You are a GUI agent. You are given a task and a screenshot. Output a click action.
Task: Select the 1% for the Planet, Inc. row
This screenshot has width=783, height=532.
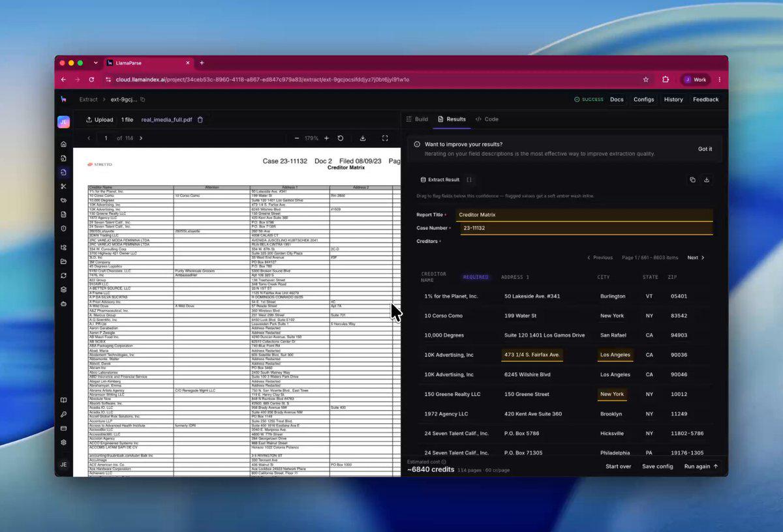pyautogui.click(x=565, y=296)
